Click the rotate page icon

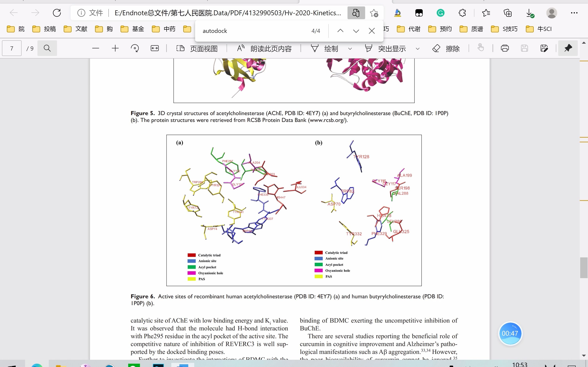(135, 48)
